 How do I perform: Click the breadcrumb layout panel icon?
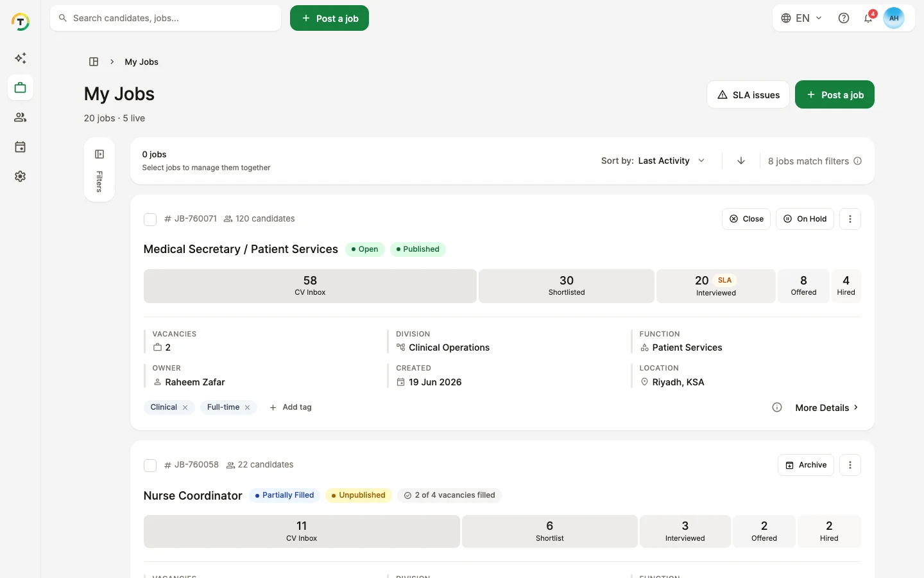94,62
